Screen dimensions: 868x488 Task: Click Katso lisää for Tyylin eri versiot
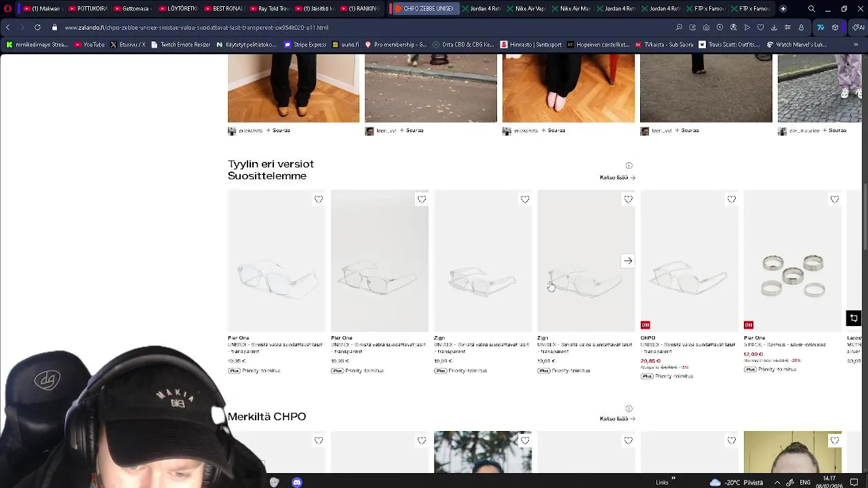(617, 178)
